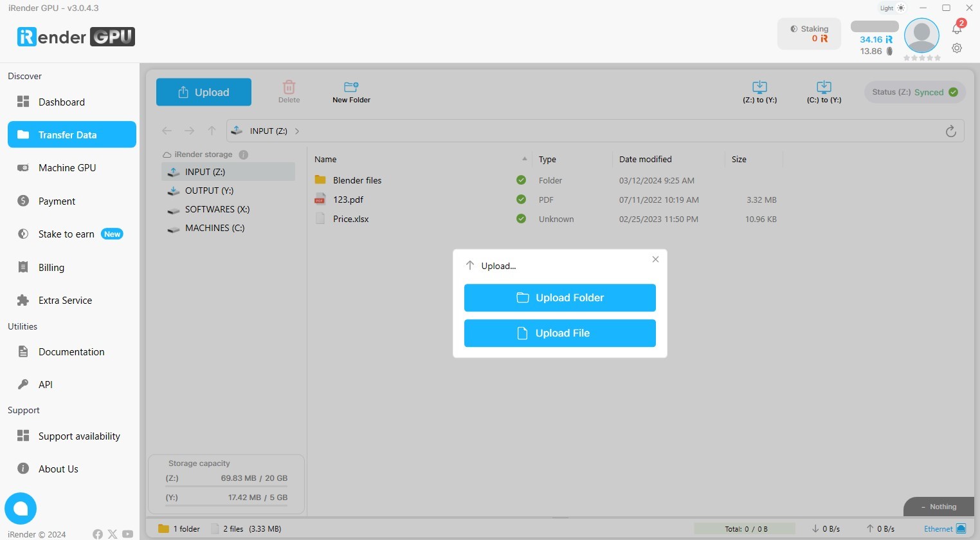
Task: Click the Price.xlsx sync status checkmark
Action: [x=522, y=219]
